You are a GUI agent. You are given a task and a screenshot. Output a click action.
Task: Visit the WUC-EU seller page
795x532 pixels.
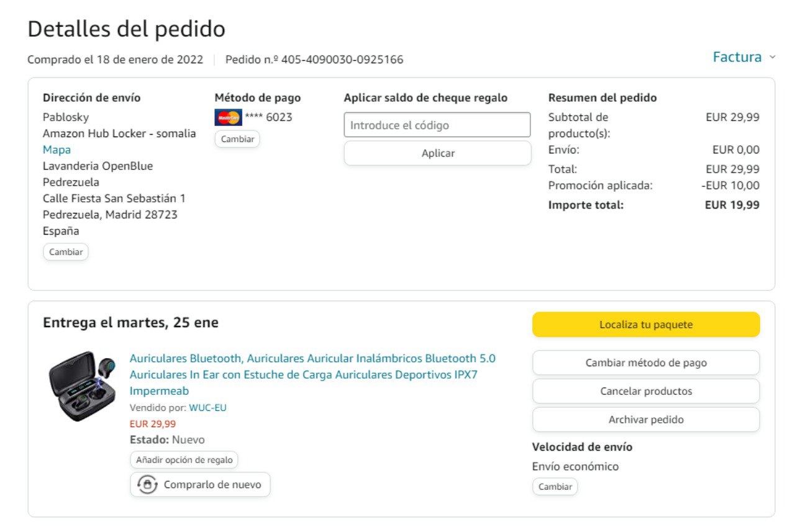tap(207, 408)
